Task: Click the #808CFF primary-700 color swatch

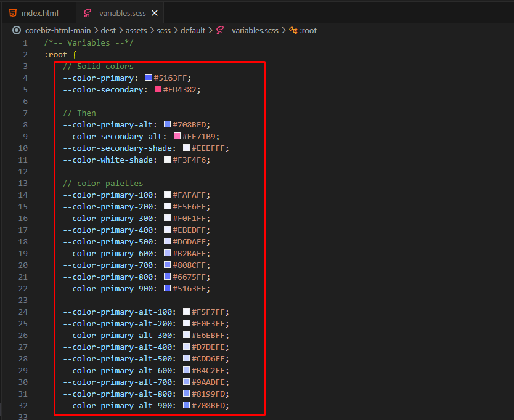Action: [x=168, y=265]
